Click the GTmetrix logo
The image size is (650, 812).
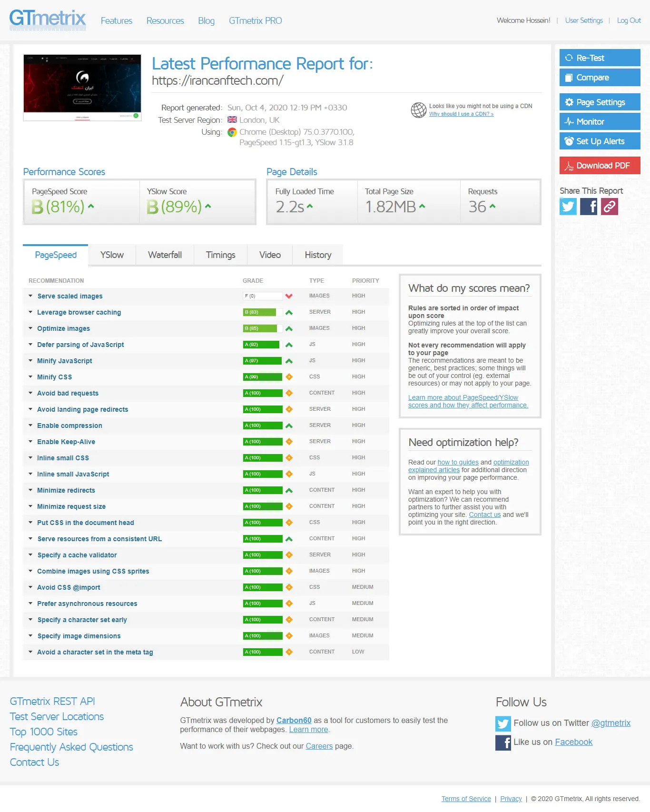(48, 20)
